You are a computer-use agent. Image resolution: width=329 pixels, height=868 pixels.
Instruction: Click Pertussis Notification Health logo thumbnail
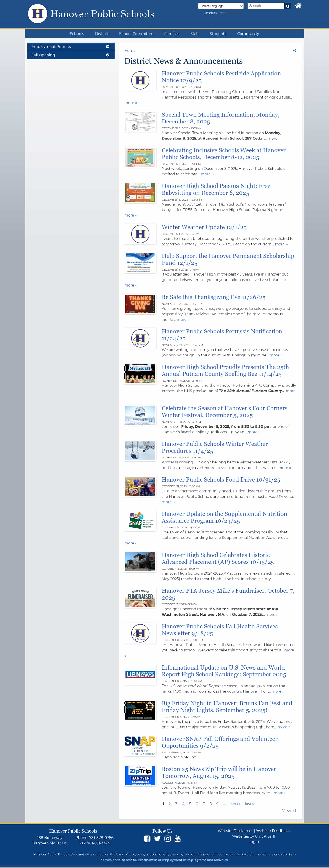(x=140, y=338)
